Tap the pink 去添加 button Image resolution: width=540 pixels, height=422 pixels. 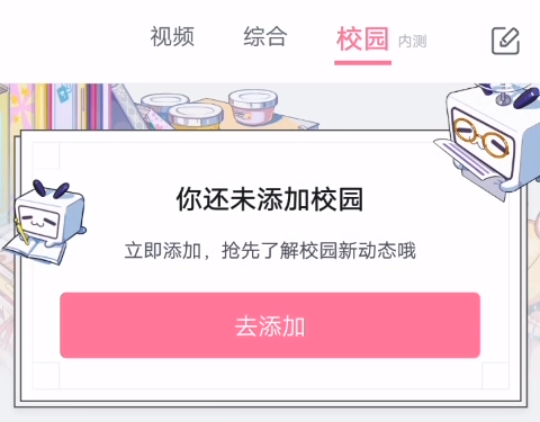point(270,325)
